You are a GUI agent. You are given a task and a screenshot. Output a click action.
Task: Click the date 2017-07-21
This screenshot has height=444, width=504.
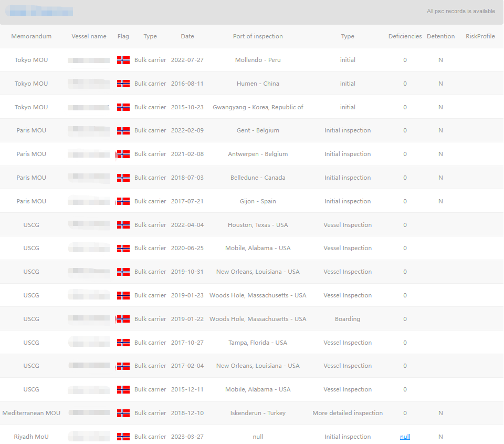[187, 201]
